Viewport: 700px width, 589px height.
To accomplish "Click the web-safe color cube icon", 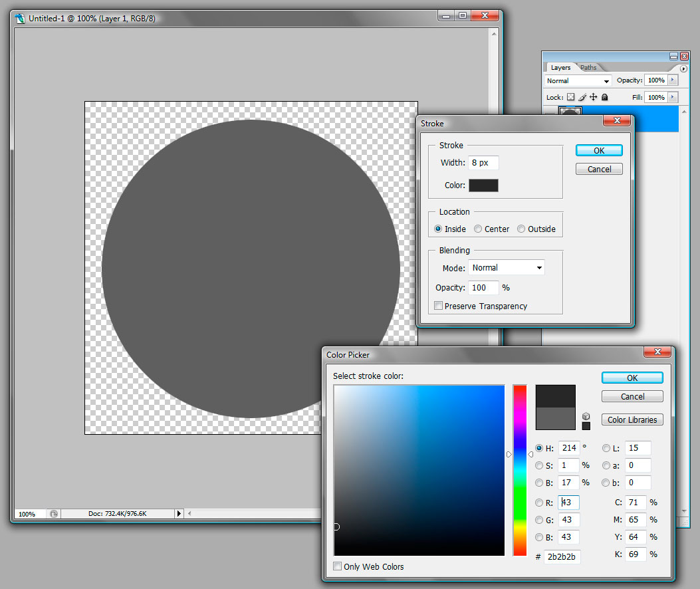I will tap(586, 416).
